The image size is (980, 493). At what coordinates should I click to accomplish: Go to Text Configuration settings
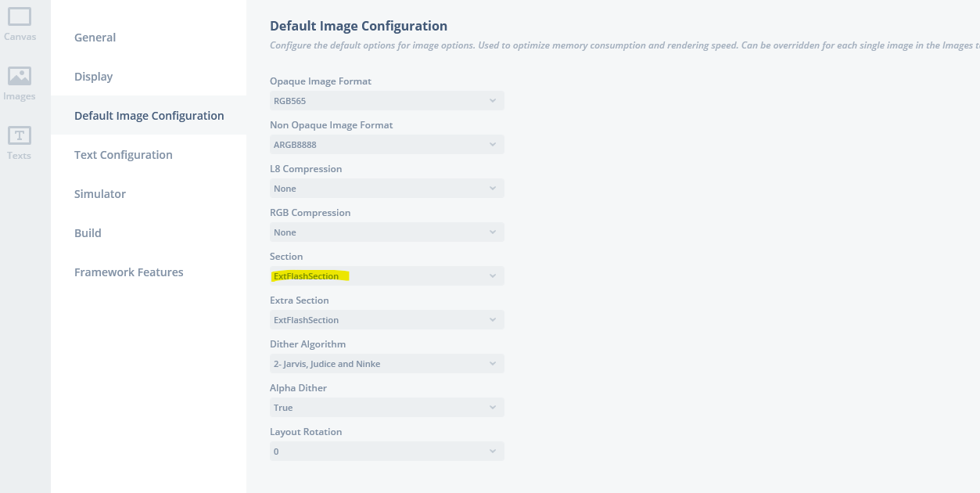coord(123,155)
